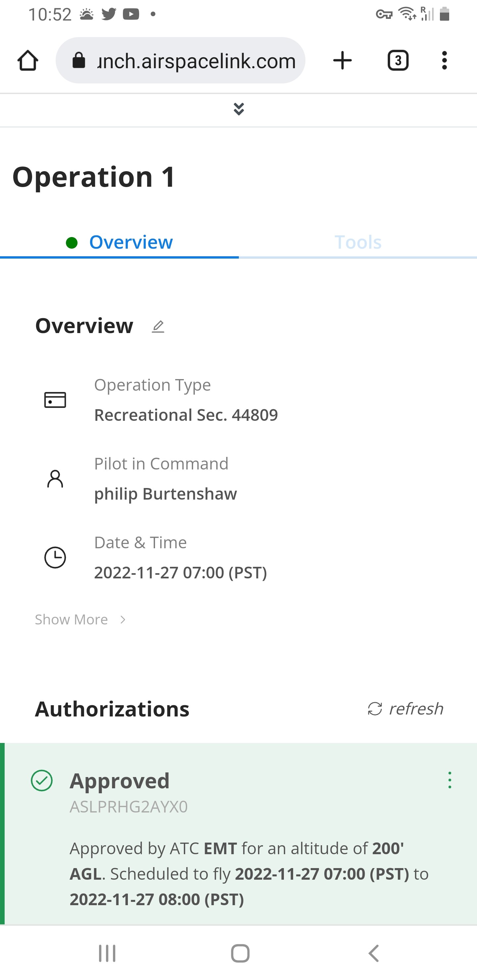Open the tab switcher showing 3 tabs
This screenshot has height=980, width=477.
[x=398, y=61]
